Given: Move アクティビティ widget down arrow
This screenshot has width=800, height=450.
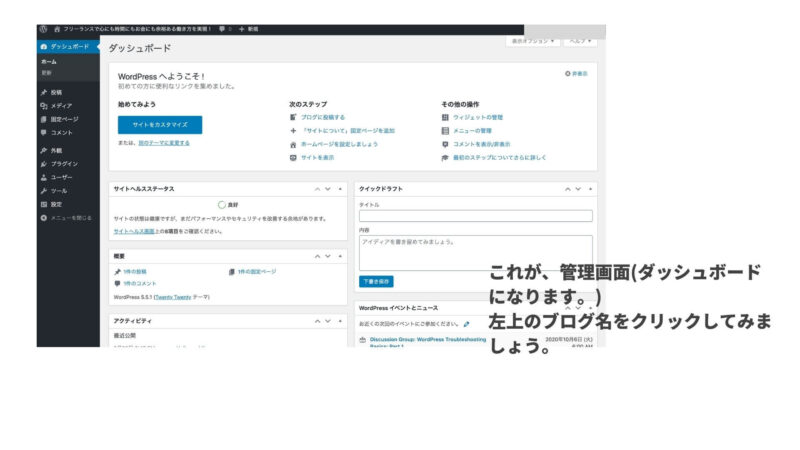Looking at the screenshot, I should (328, 321).
